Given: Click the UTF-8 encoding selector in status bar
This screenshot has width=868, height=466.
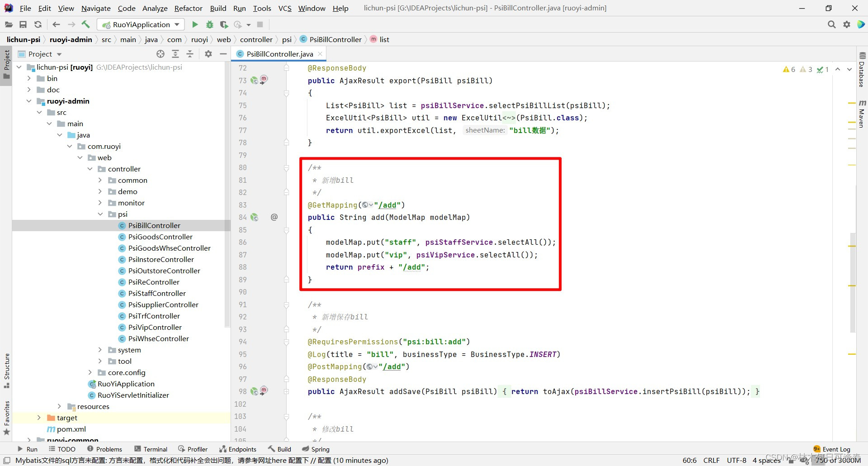Looking at the screenshot, I should coord(737,460).
